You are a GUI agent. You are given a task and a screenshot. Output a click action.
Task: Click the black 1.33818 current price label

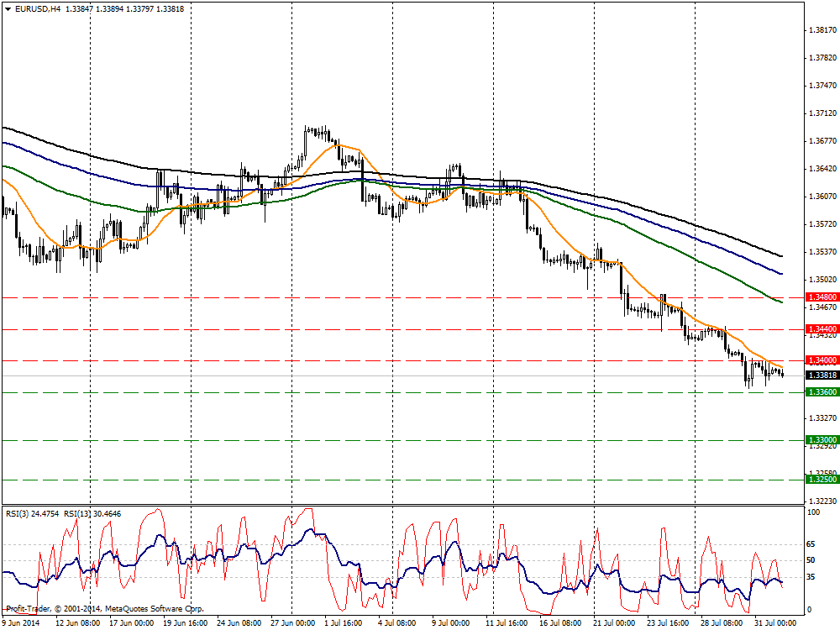coord(820,375)
